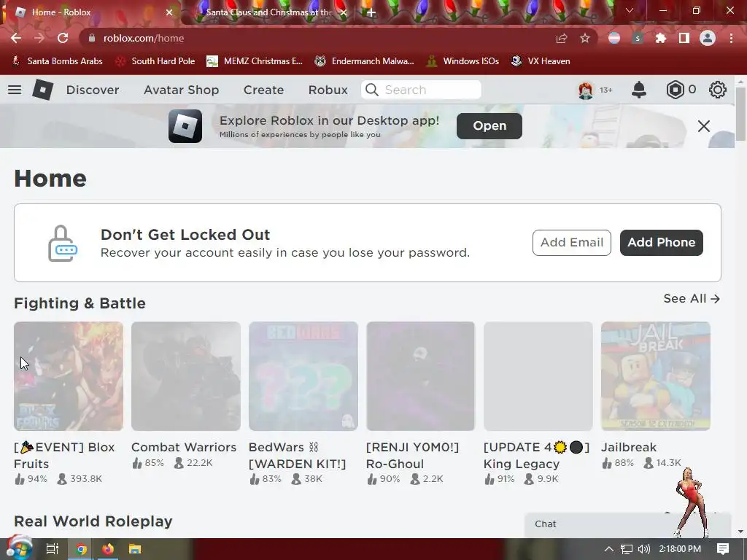
Task: Open Firefox from the taskbar
Action: (x=108, y=549)
